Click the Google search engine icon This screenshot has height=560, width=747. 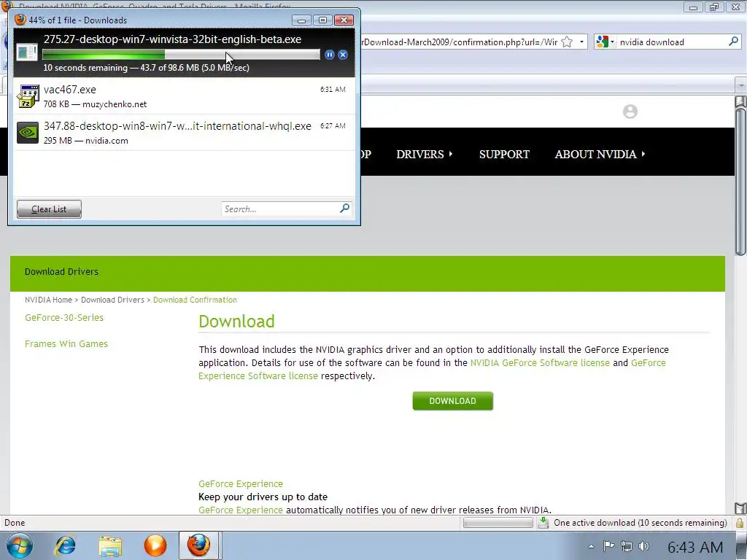pyautogui.click(x=602, y=42)
